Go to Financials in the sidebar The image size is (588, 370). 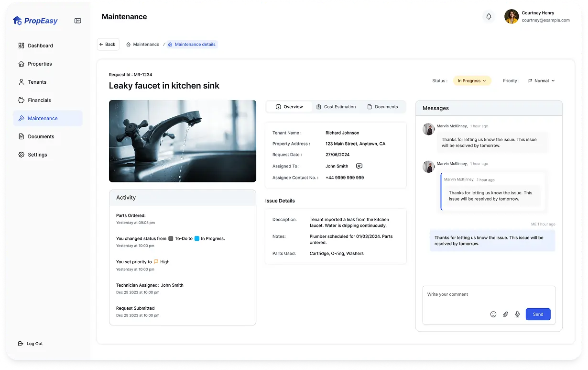click(39, 100)
